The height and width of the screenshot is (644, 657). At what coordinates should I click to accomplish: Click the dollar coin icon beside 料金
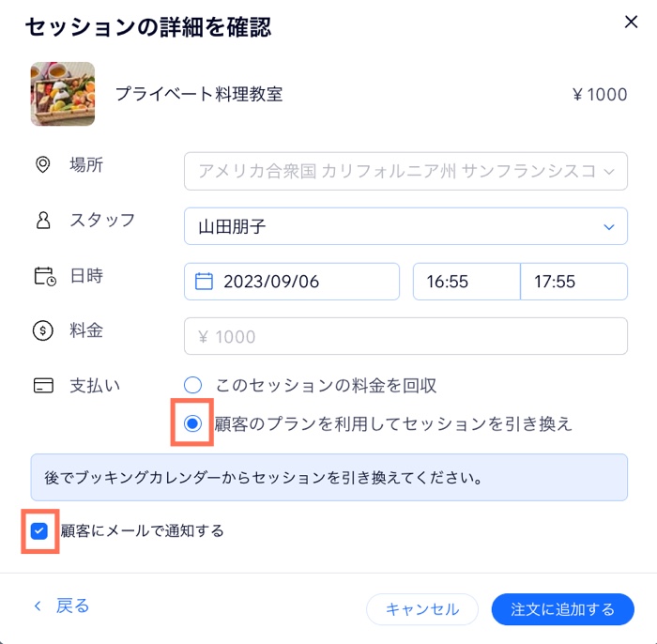pyautogui.click(x=43, y=330)
